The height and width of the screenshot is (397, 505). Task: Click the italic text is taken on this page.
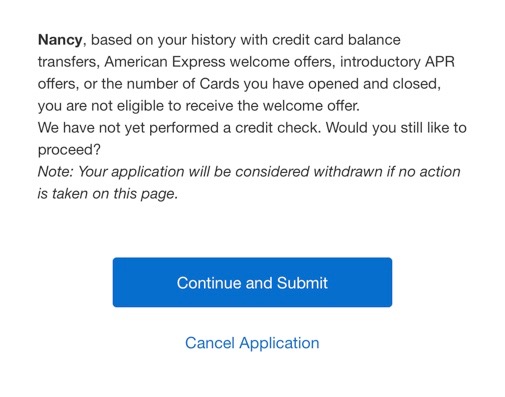[x=108, y=194]
